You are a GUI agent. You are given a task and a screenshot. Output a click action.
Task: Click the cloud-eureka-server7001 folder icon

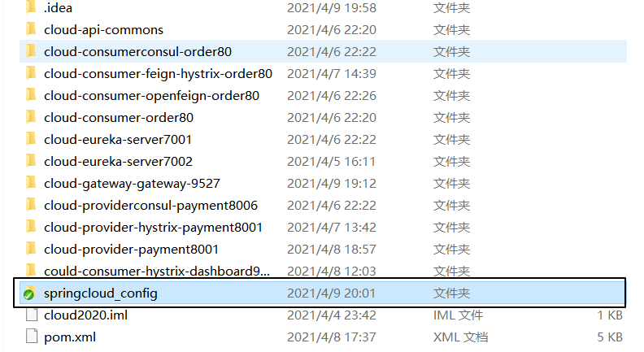[x=31, y=139]
